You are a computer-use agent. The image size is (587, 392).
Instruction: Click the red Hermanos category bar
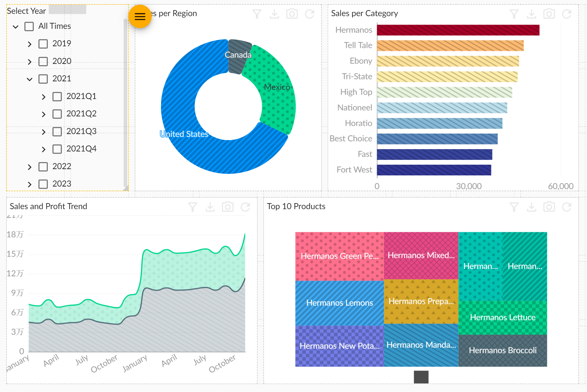458,30
